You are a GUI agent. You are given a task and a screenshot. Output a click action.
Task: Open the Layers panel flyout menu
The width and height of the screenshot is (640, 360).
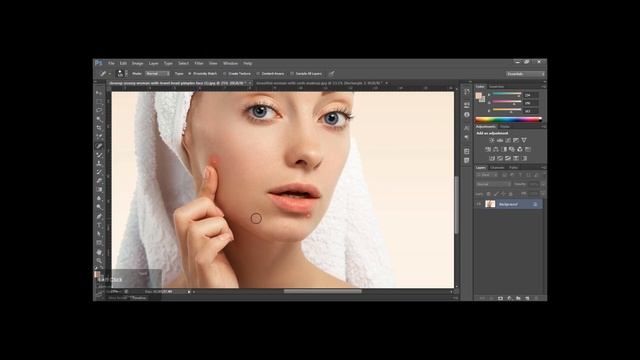(544, 168)
